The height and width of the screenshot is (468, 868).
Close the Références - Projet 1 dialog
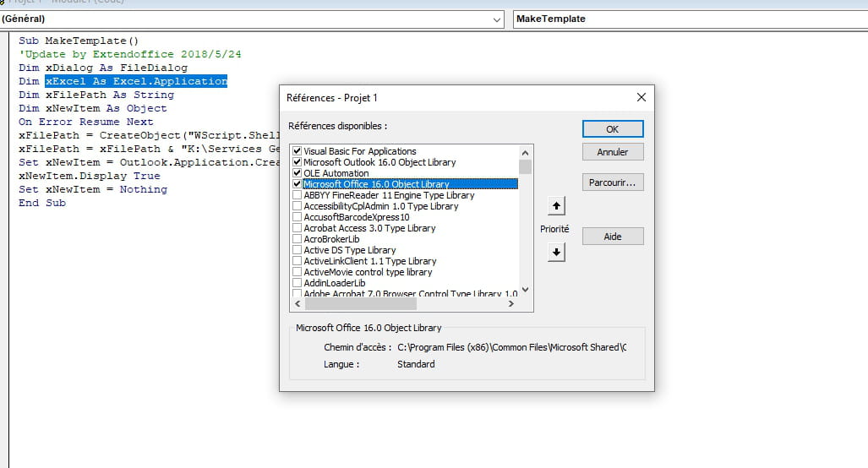641,97
